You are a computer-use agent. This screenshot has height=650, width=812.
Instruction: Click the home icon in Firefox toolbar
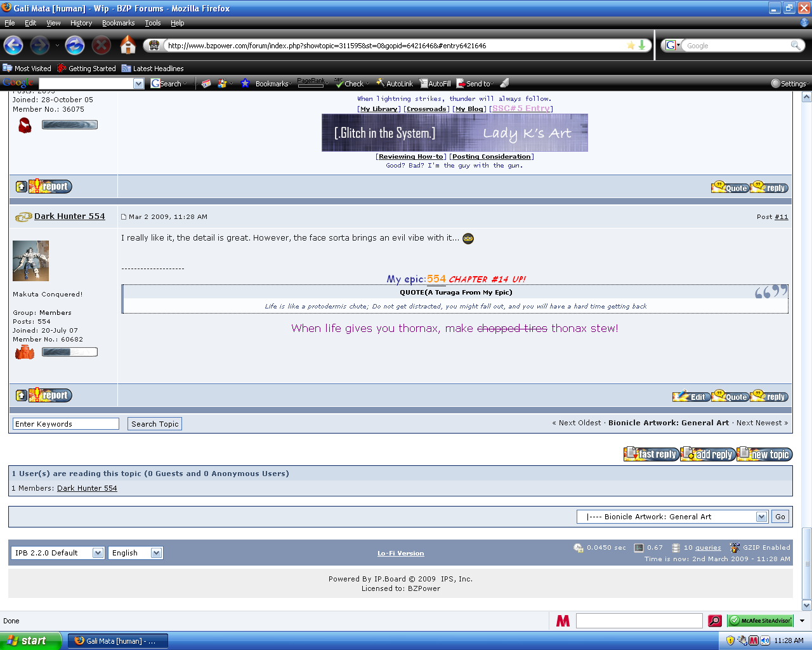pos(127,45)
